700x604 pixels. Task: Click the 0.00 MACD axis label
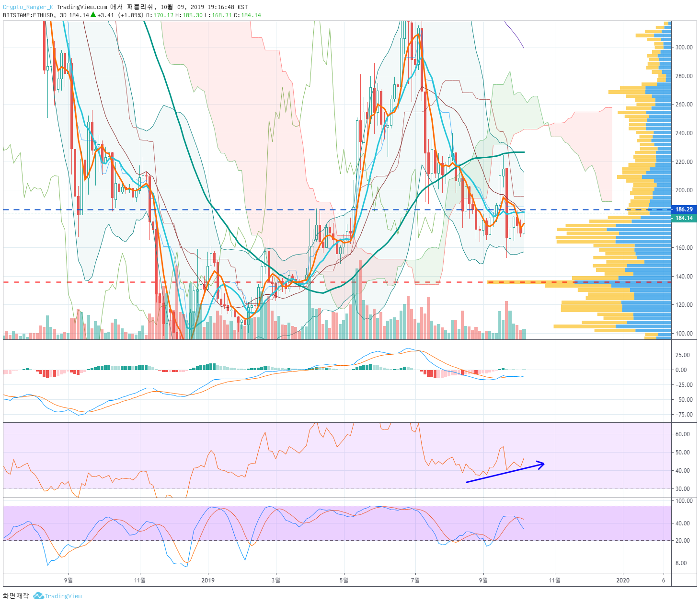[x=681, y=370]
